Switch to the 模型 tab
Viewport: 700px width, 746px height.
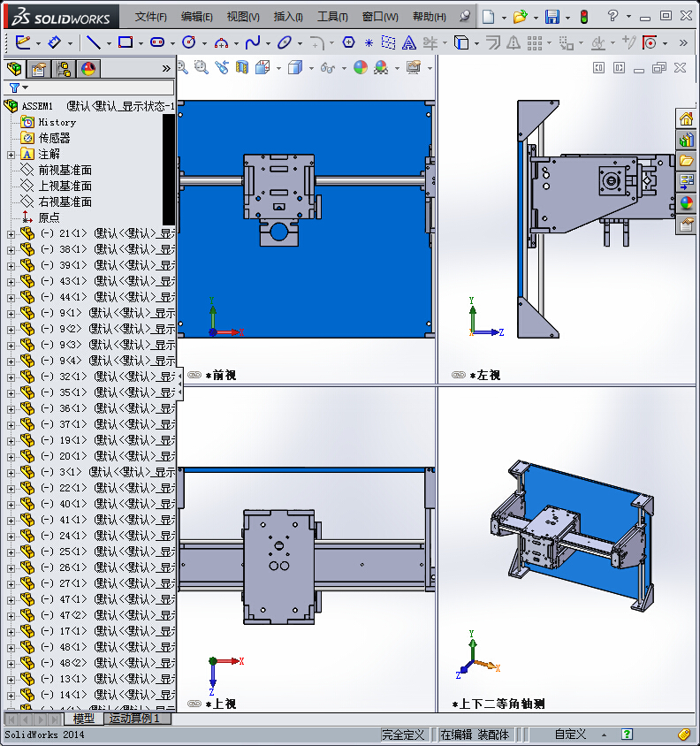[x=84, y=719]
